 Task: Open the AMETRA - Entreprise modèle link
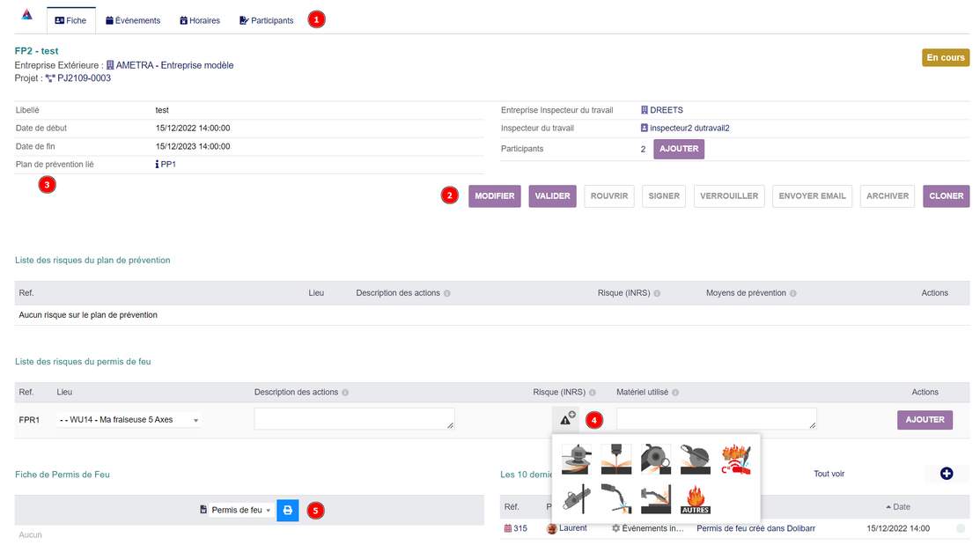(174, 65)
